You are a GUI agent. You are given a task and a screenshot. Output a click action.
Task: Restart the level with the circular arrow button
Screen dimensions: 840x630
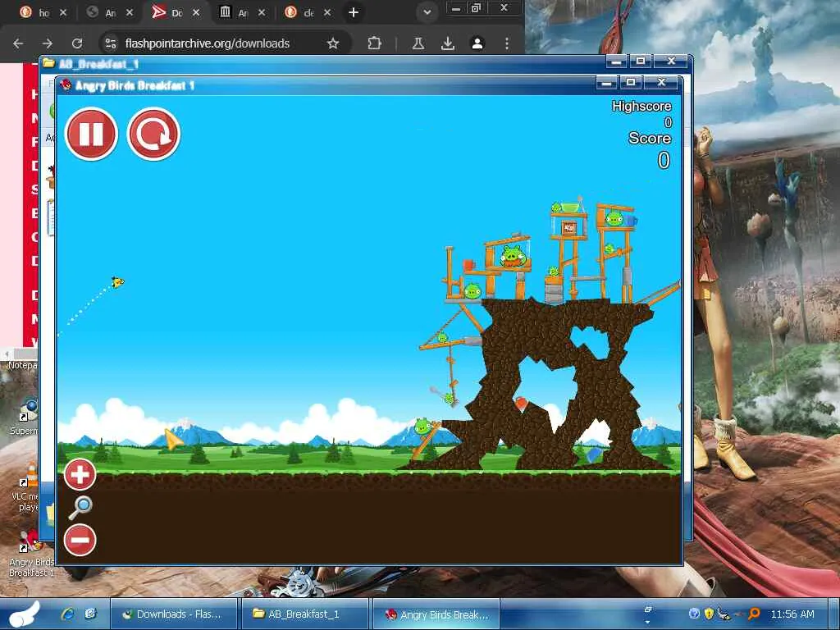[x=153, y=134]
